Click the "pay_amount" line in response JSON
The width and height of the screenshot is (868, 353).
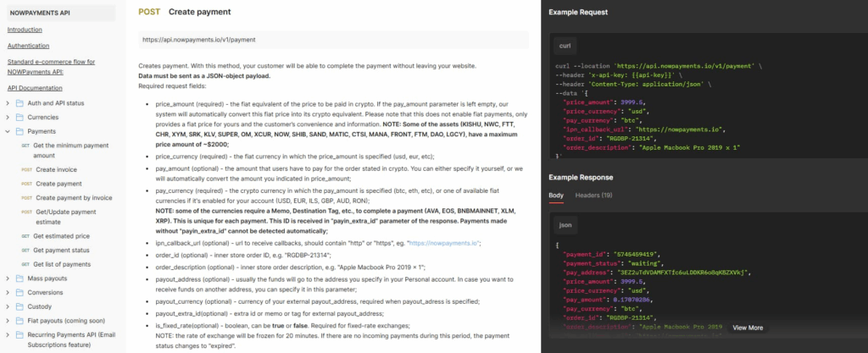coord(609,300)
